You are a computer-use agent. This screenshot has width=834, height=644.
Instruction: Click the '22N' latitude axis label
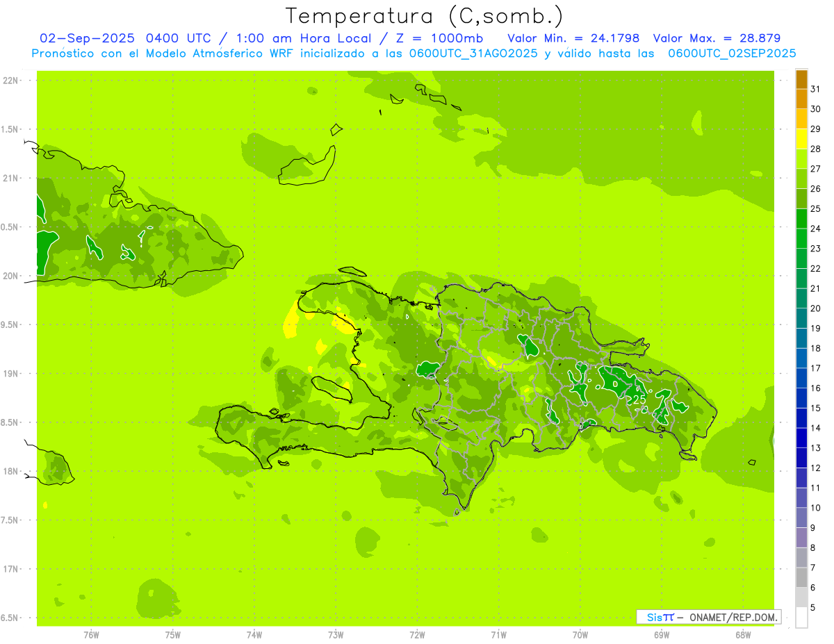pyautogui.click(x=10, y=81)
